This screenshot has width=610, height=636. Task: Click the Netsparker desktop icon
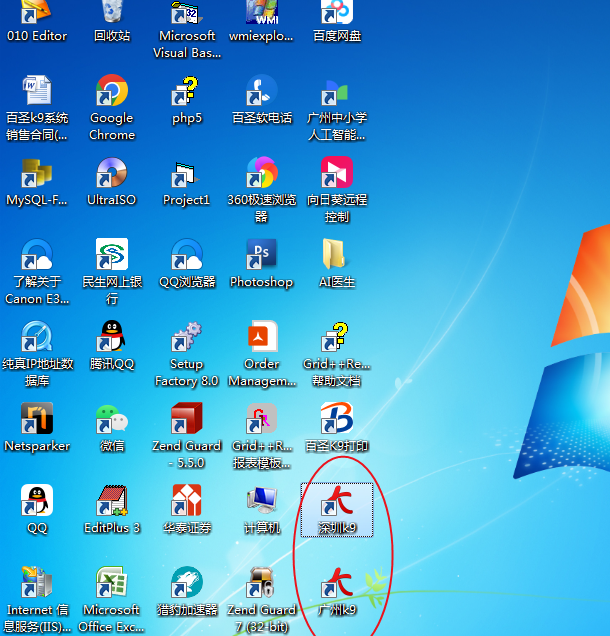tap(37, 419)
